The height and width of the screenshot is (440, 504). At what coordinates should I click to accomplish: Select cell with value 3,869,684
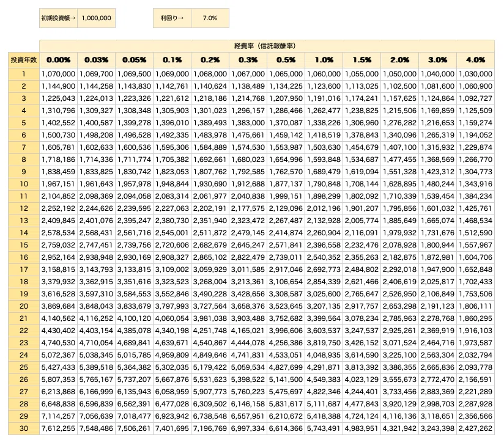[x=58, y=306]
